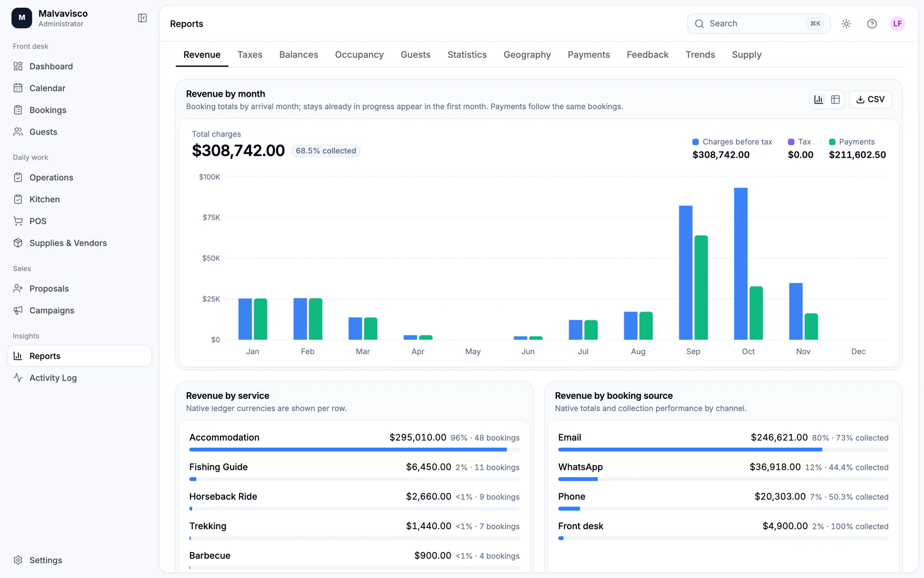Click the October blue charges bar

pos(741,264)
